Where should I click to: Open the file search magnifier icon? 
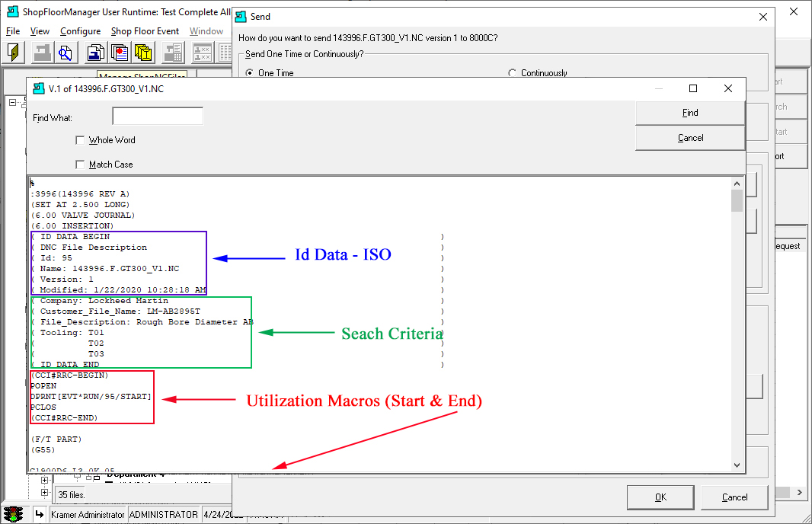pyautogui.click(x=66, y=53)
